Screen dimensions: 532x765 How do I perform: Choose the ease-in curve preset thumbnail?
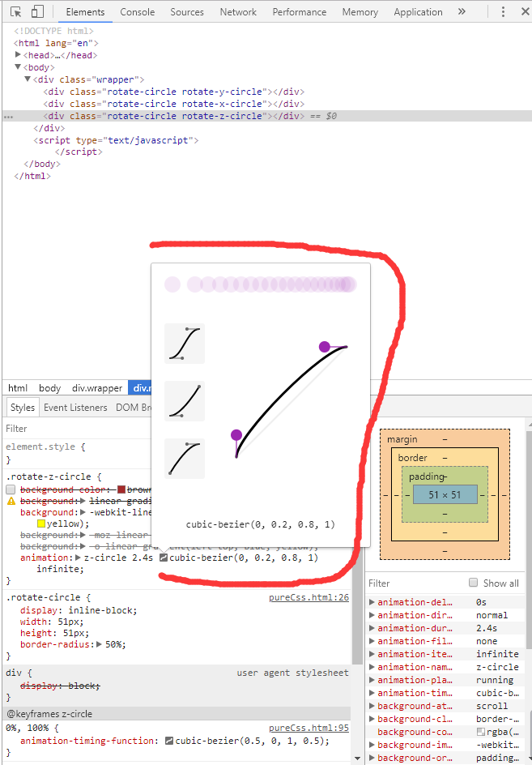[185, 401]
